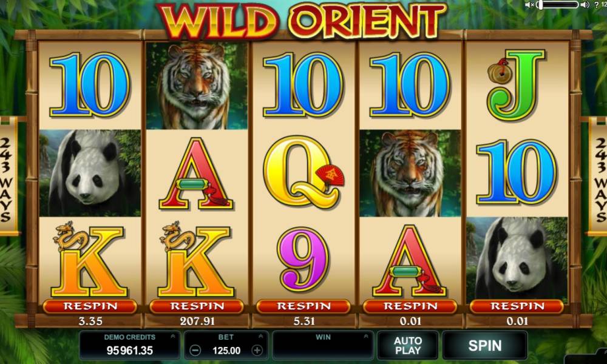Set volume to maximum via loud speaker icon
Image resolution: width=607 pixels, height=364 pixels.
585,5
